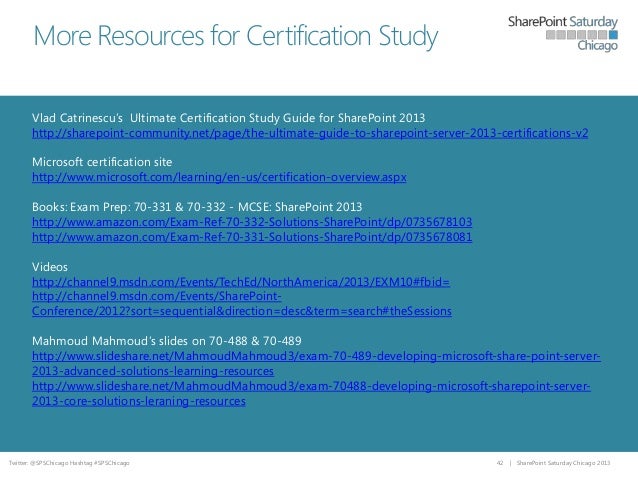Click the slide title "More Resources for Certification Study"
The image size is (638, 479).
(x=236, y=35)
